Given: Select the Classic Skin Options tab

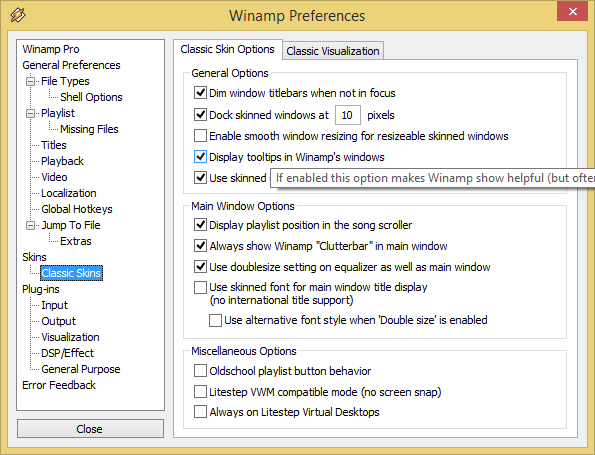Looking at the screenshot, I should pyautogui.click(x=227, y=49).
